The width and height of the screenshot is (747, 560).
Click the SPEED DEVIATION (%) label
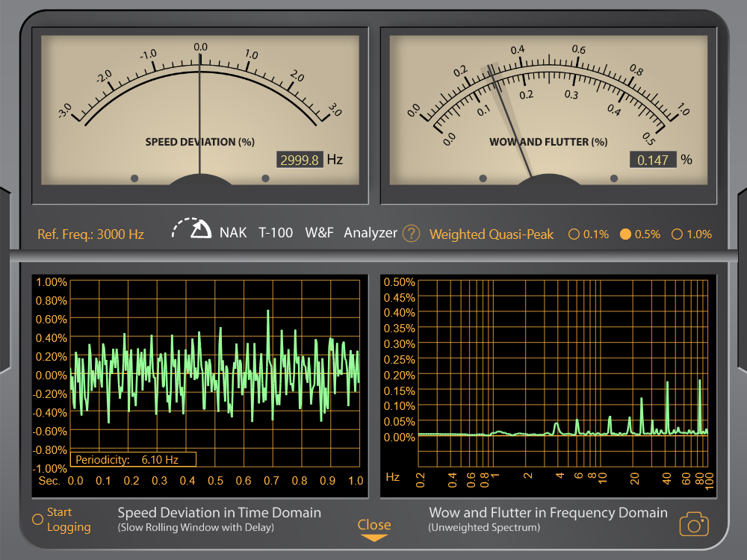(x=199, y=142)
